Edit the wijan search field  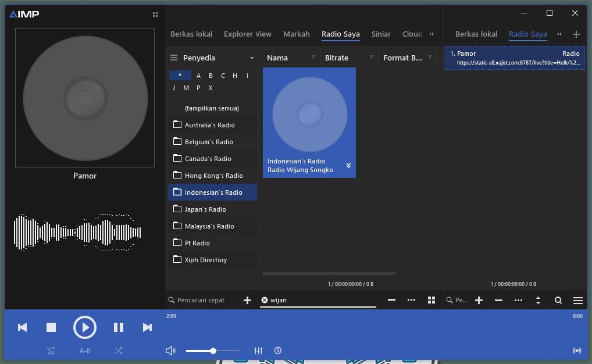[322, 300]
